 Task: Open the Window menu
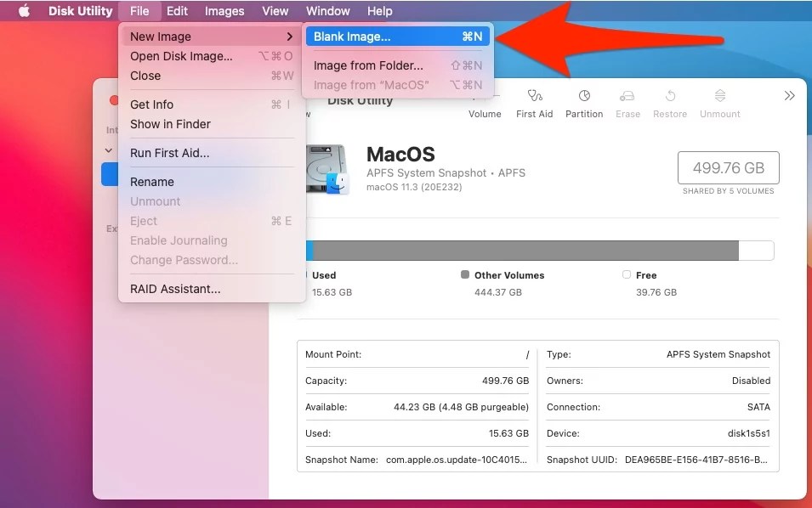click(x=327, y=10)
